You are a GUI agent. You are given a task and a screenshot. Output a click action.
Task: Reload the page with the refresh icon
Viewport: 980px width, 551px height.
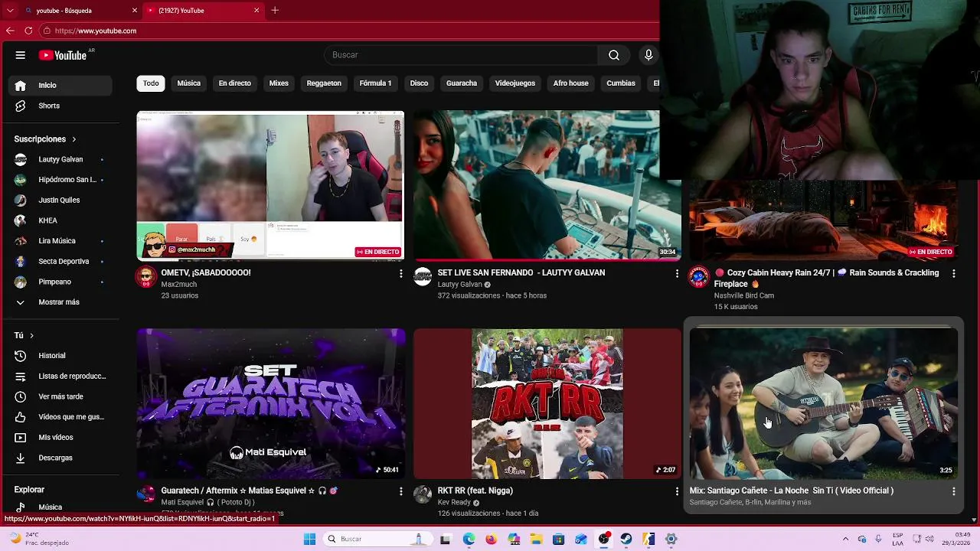coord(28,31)
